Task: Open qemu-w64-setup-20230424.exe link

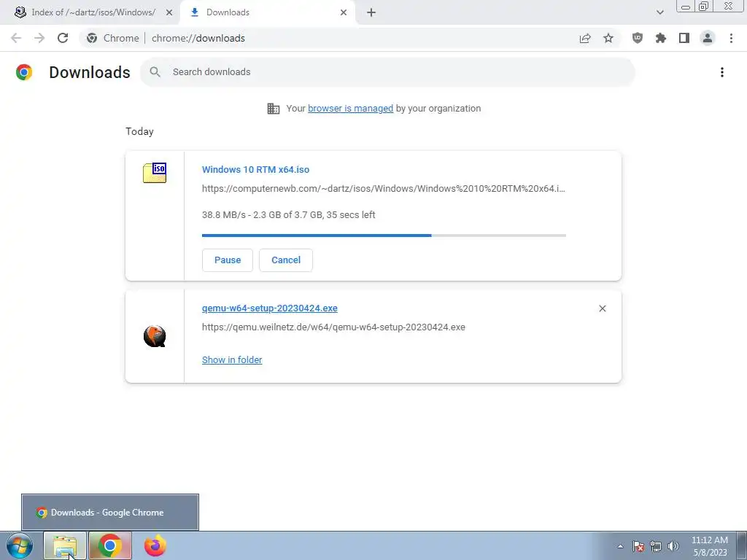Action: click(270, 308)
